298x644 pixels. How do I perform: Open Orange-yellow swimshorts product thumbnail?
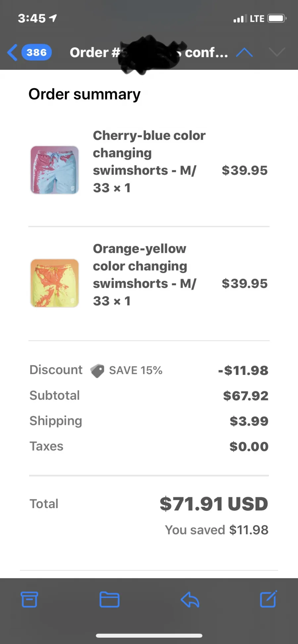tap(55, 283)
